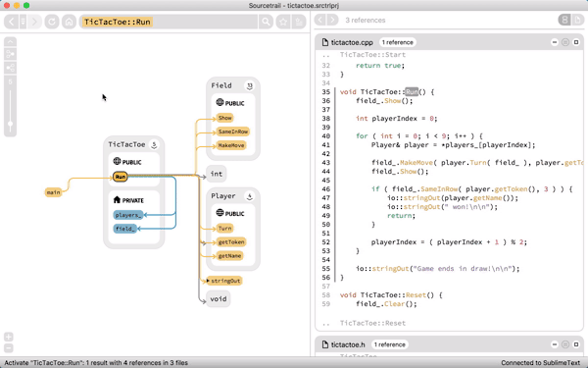Maximize the tictactoe.h file view
This screenshot has height=368, width=588.
coord(576,344)
